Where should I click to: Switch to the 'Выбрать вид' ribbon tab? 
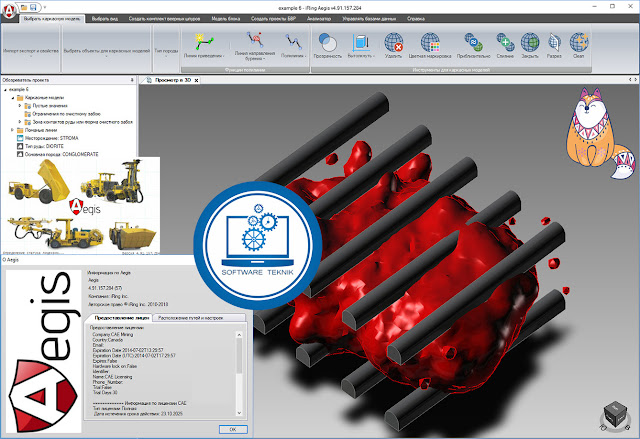point(105,19)
